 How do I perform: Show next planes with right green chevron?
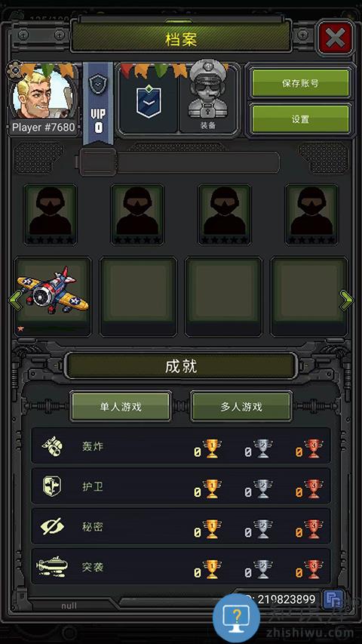(346, 300)
